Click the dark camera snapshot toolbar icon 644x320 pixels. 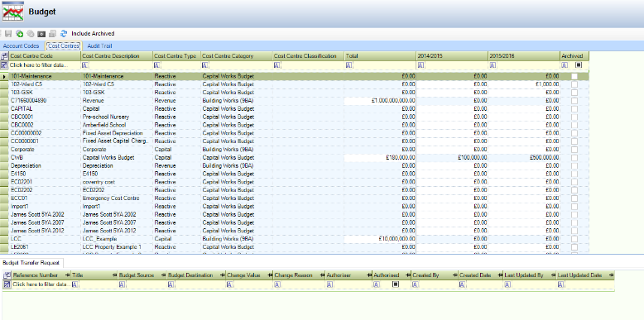41,34
